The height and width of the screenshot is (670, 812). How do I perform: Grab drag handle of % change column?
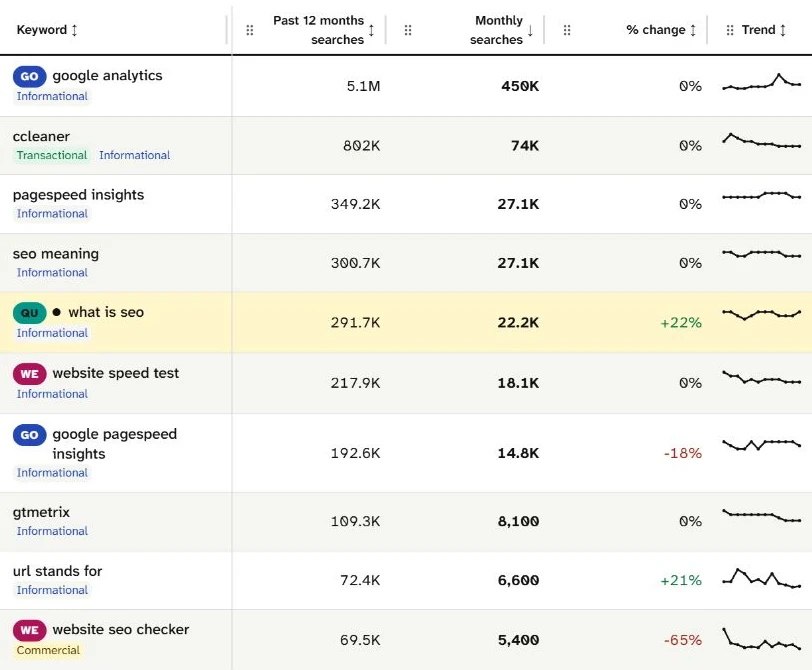click(567, 30)
